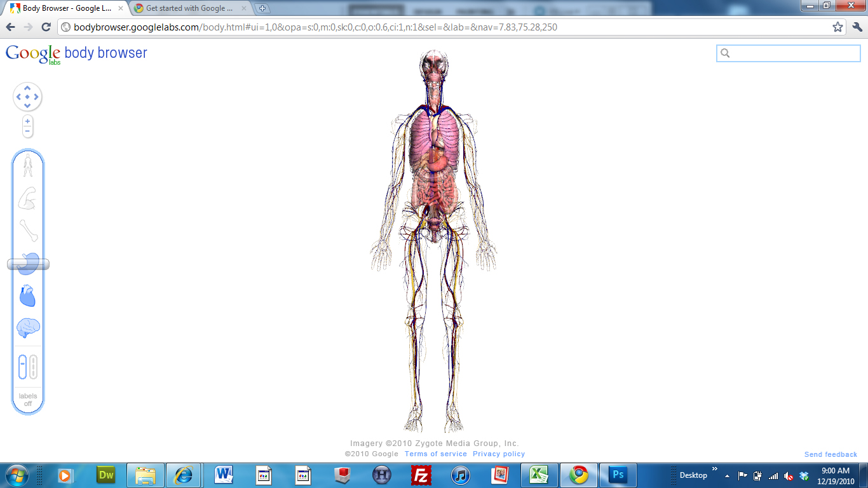Open FileZilla from the taskbar

click(x=421, y=475)
